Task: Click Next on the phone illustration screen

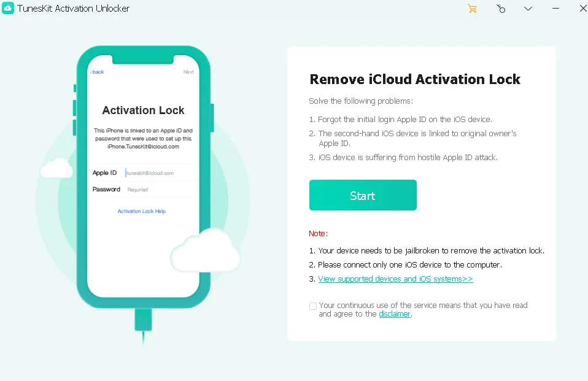Action: tap(188, 72)
